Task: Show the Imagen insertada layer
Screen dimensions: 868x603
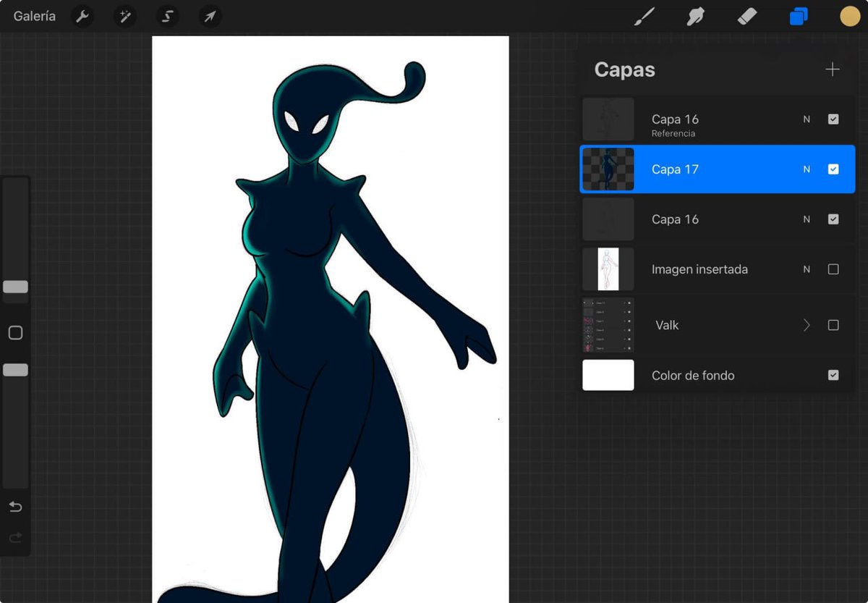Action: click(833, 269)
